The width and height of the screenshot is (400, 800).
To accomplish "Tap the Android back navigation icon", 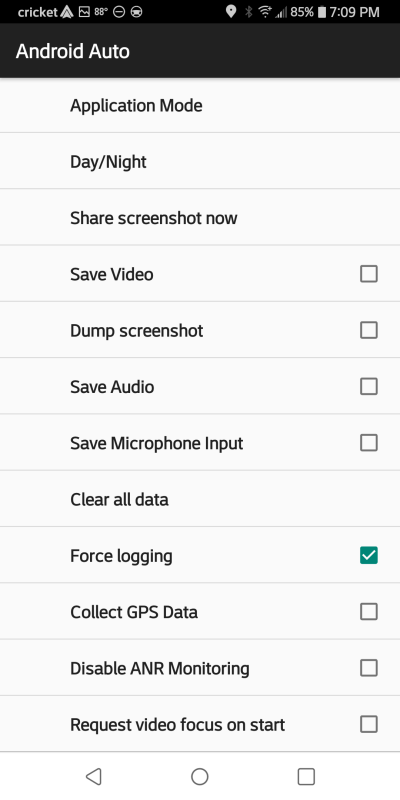I will point(93,776).
